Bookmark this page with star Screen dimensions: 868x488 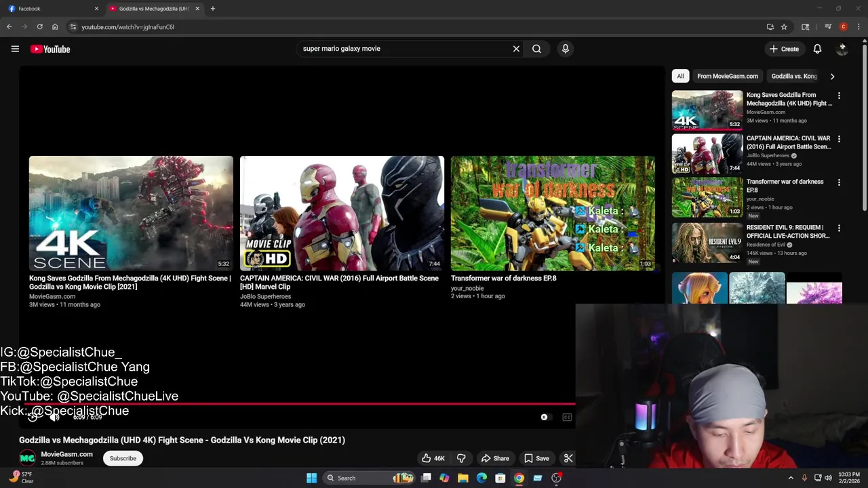point(784,27)
